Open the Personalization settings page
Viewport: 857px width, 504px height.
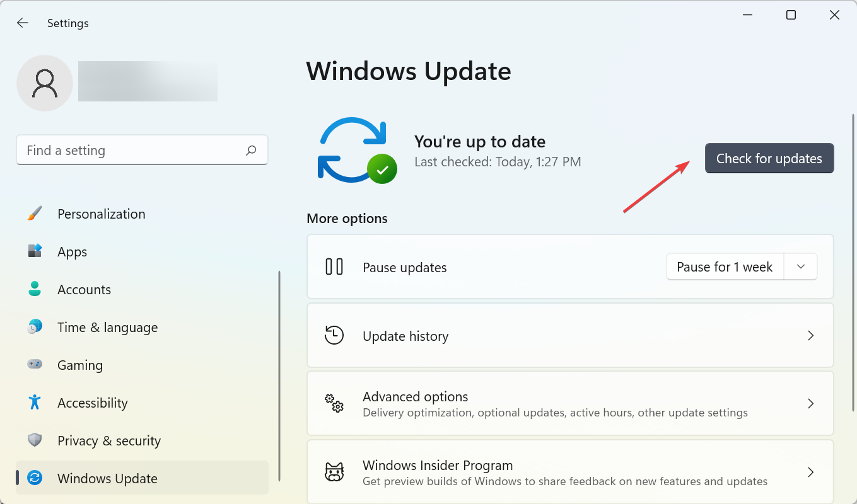click(x=143, y=214)
